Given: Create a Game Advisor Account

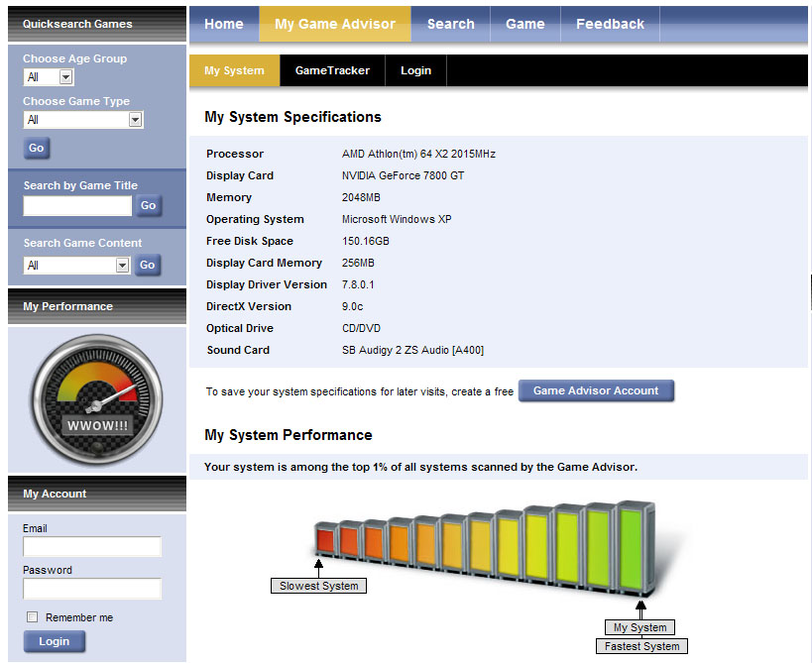Looking at the screenshot, I should point(596,390).
